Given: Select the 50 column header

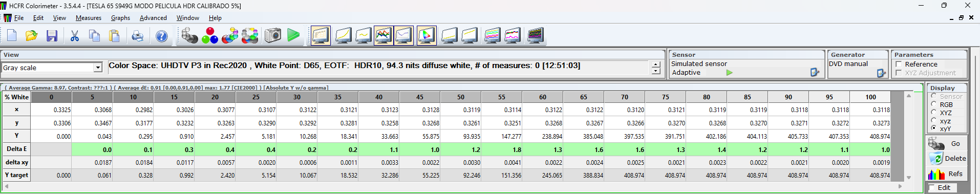Looking at the screenshot, I should click(461, 97).
